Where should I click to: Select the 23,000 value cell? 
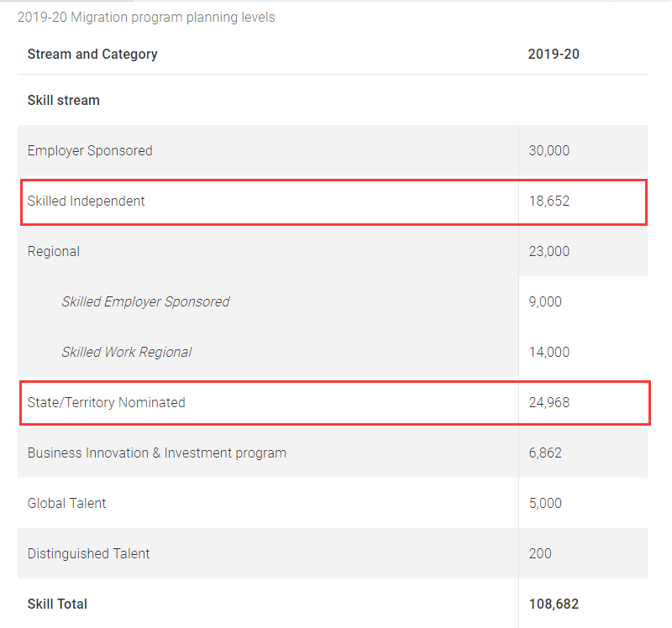(549, 251)
